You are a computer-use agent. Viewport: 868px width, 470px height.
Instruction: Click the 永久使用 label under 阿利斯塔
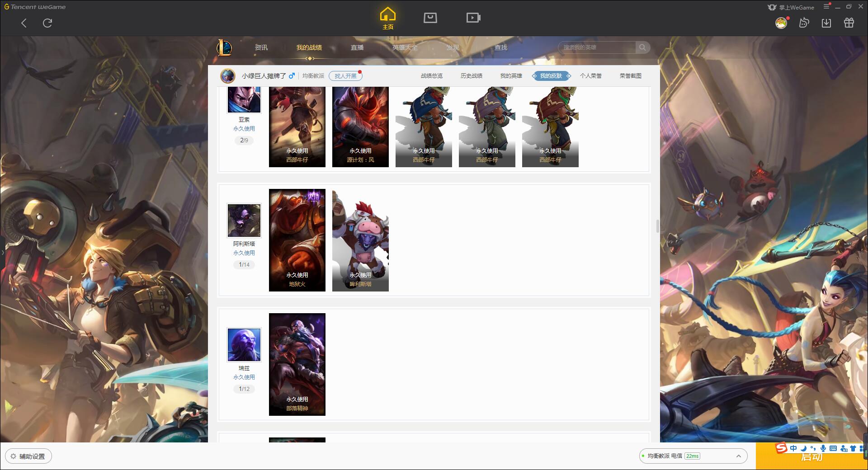point(244,253)
